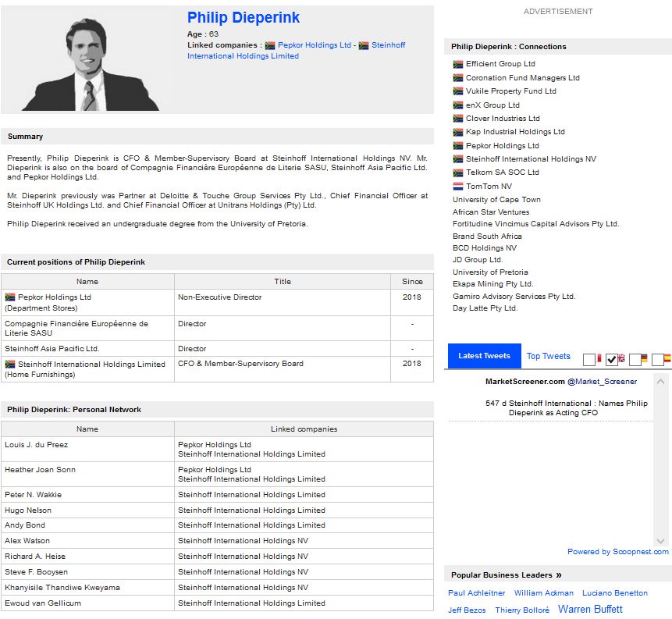Open Peter N. Wakkie network entry
Image resolution: width=672 pixels, height=619 pixels.
(x=33, y=495)
